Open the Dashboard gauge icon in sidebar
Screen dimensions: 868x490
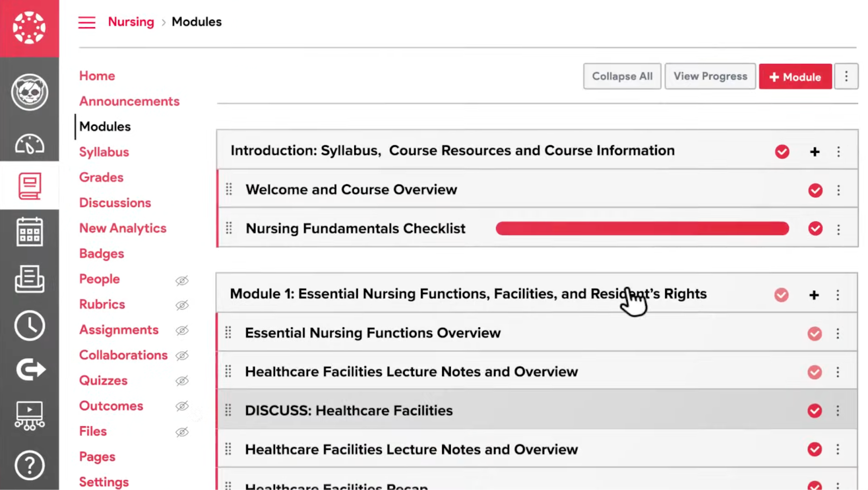pos(29,144)
